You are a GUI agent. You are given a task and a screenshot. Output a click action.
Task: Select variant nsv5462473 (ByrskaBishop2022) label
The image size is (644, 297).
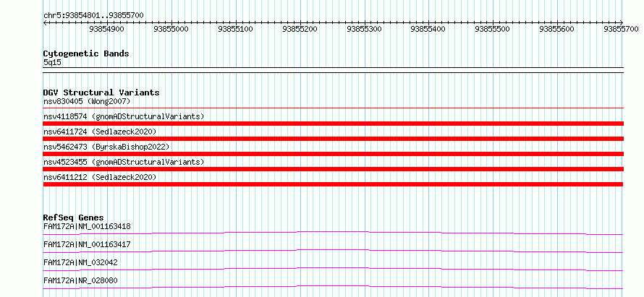(106, 147)
